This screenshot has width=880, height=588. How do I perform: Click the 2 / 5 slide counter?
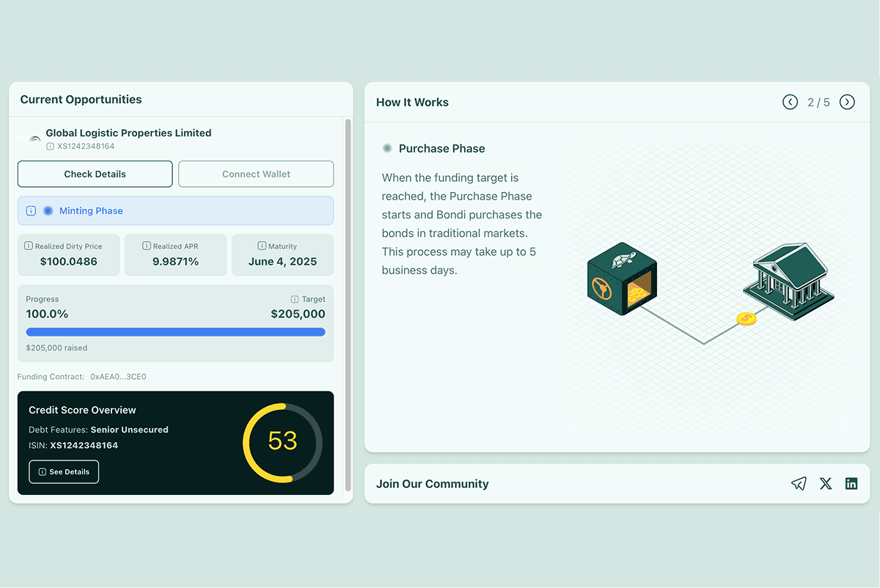click(x=818, y=102)
